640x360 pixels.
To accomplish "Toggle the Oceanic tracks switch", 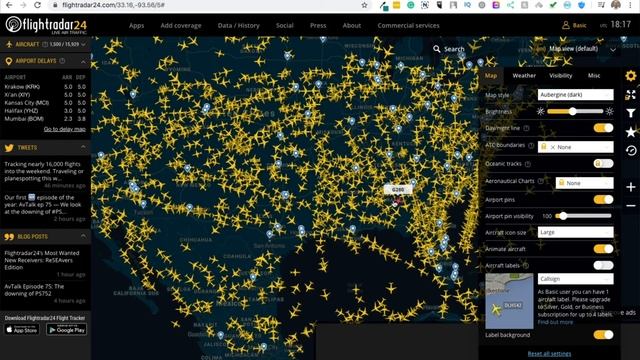I will tap(603, 164).
